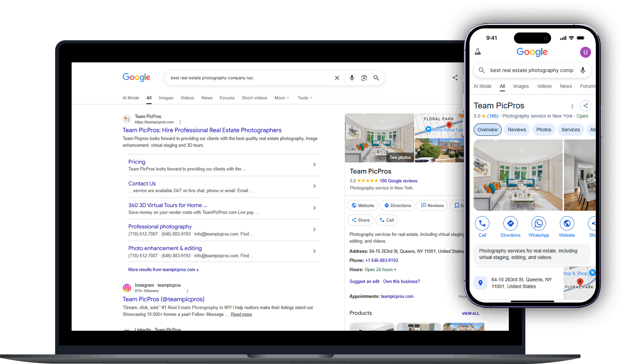The width and height of the screenshot is (624, 364).
Task: Expand the Professional photography sitelink chevron
Action: coord(314,230)
